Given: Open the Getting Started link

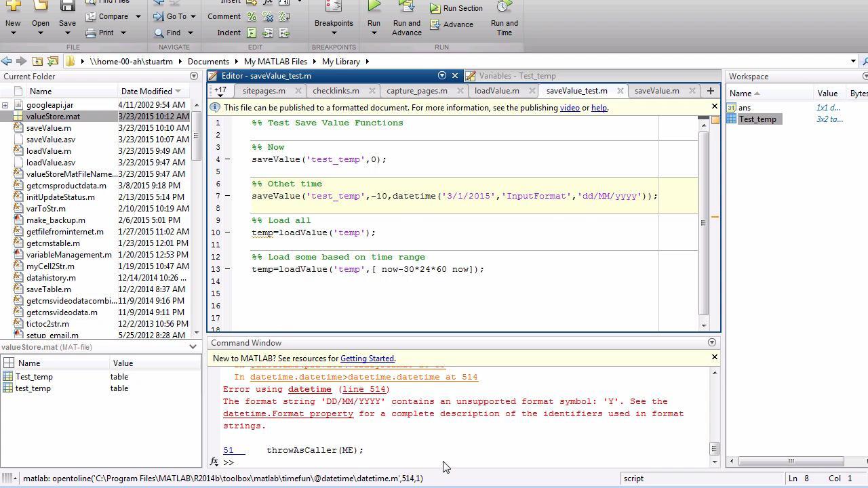Looking at the screenshot, I should click(367, 359).
